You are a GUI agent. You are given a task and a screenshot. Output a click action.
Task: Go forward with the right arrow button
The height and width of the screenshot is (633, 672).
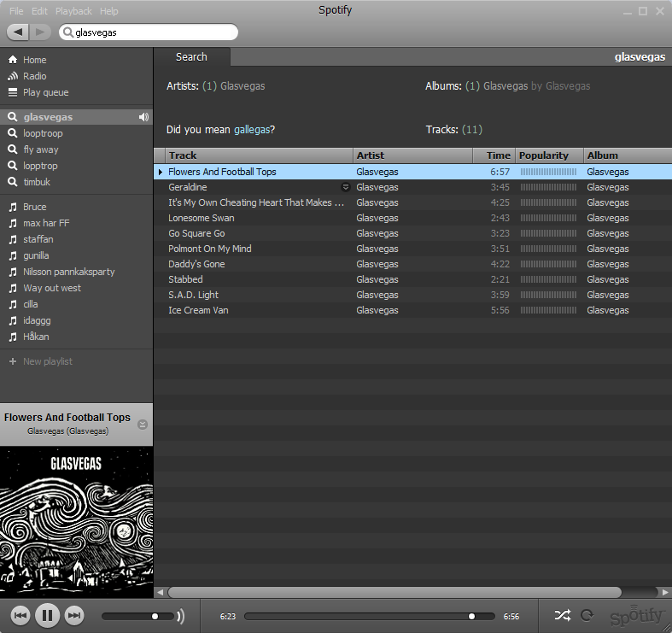coord(40,32)
